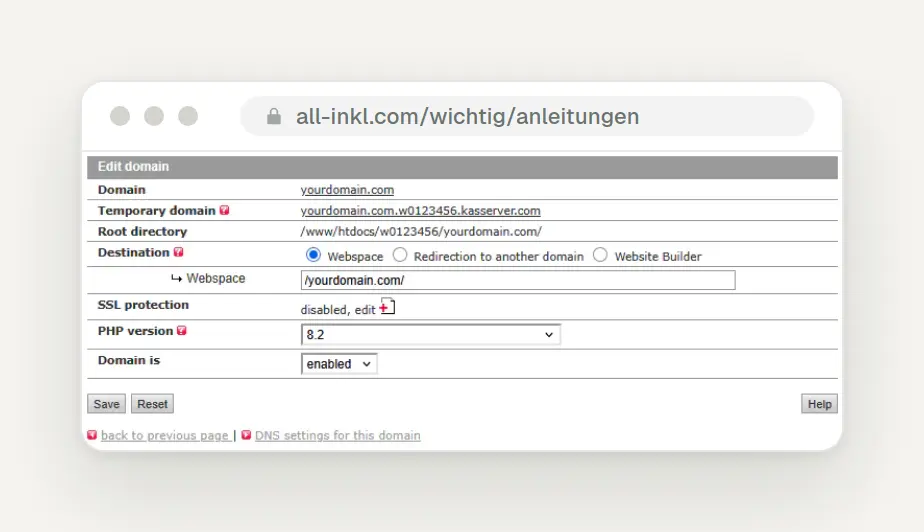Click the first gray window control dot

pyautogui.click(x=120, y=116)
